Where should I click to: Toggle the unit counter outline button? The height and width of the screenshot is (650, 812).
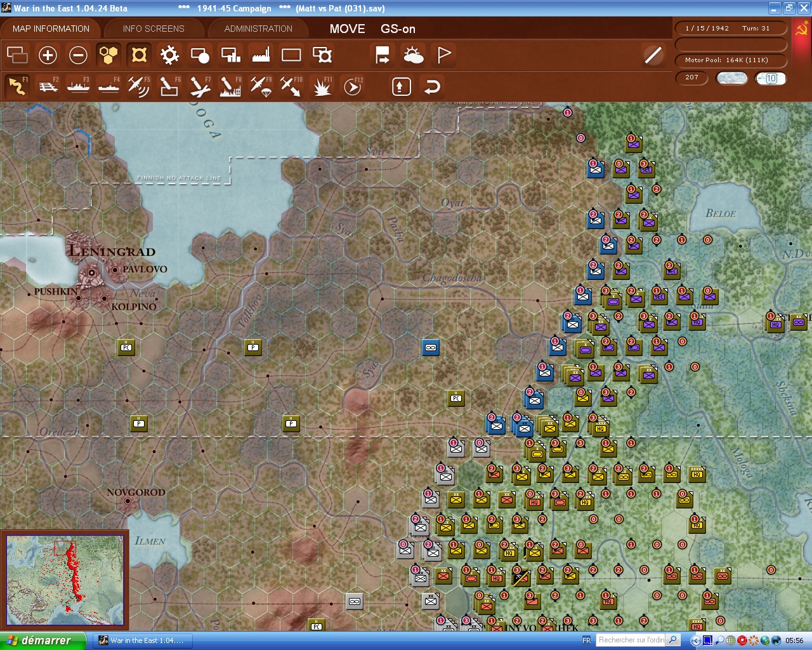(139, 55)
